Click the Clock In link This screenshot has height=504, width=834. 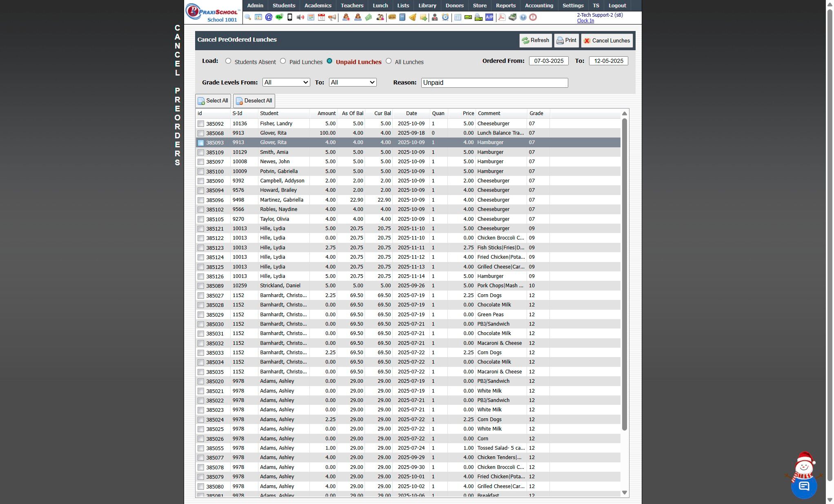pyautogui.click(x=585, y=21)
